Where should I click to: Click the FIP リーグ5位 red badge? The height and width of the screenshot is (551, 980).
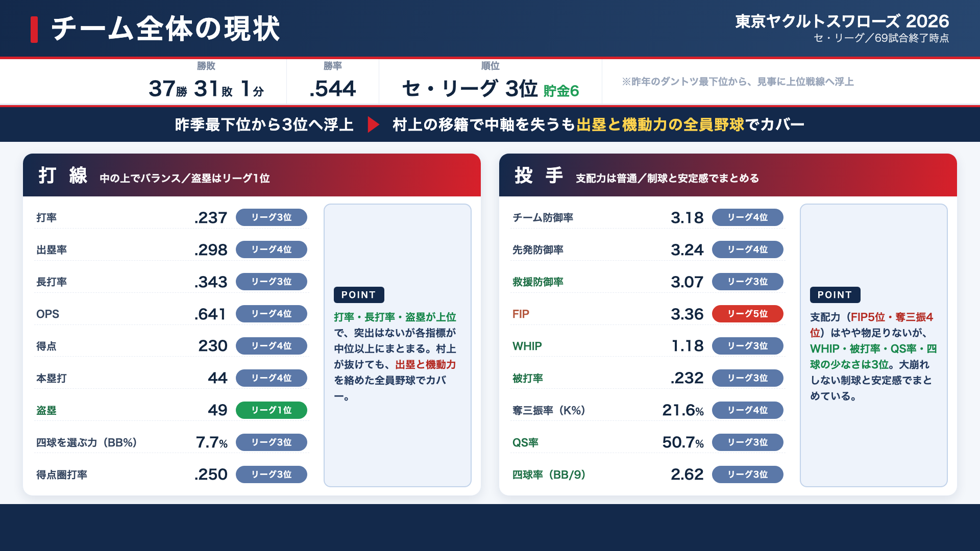click(748, 314)
